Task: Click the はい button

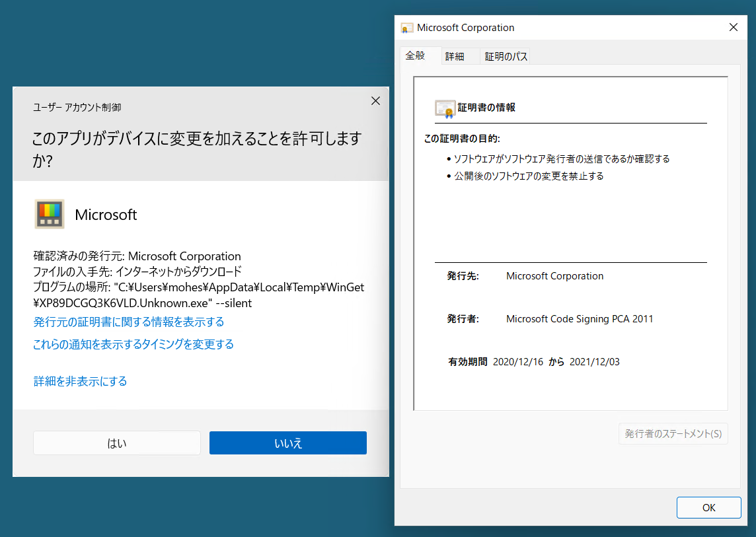Action: click(x=117, y=443)
